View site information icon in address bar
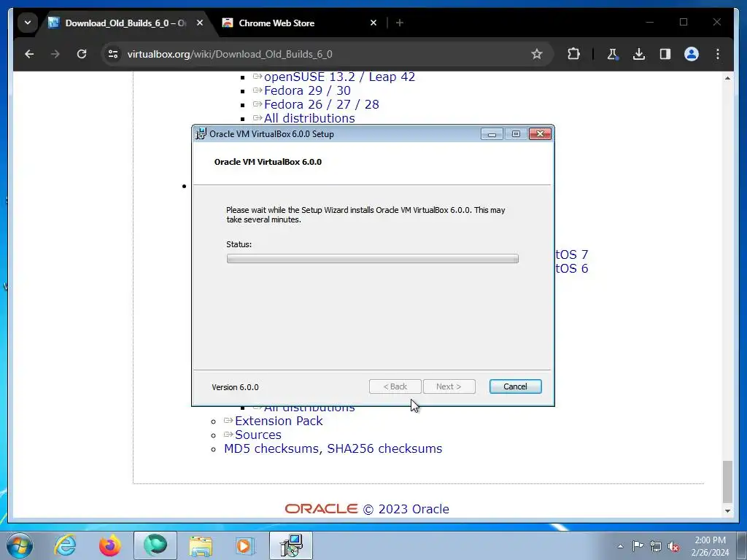 coord(113,54)
